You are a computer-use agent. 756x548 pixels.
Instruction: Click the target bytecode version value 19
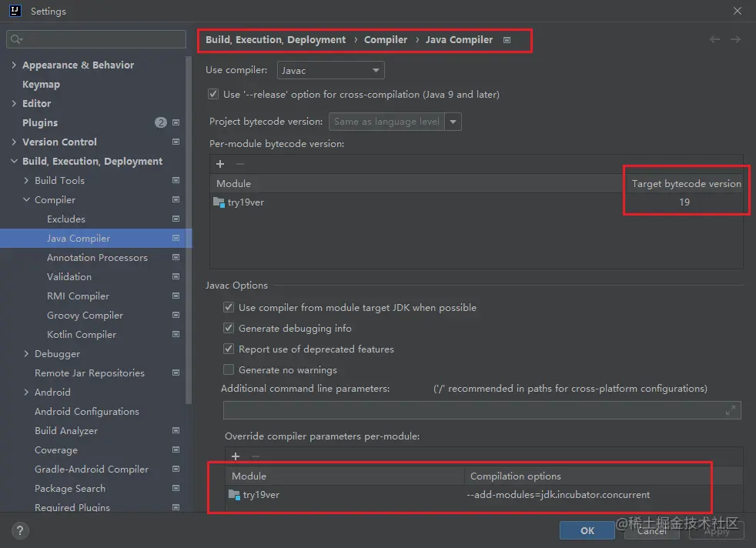pyautogui.click(x=684, y=202)
